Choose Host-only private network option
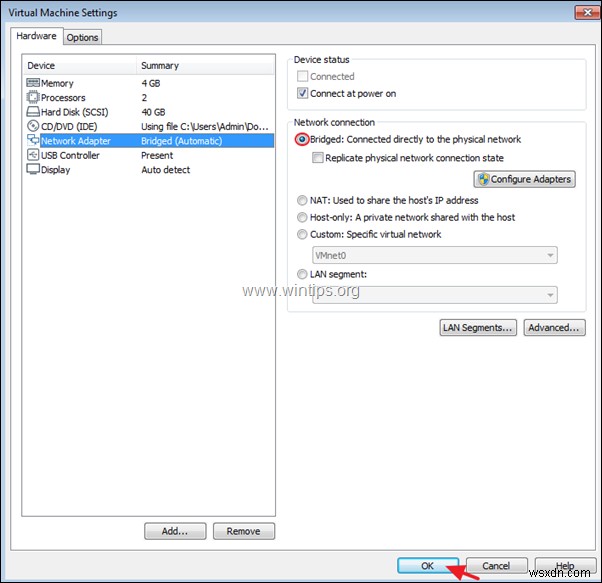This screenshot has width=602, height=583. (302, 217)
